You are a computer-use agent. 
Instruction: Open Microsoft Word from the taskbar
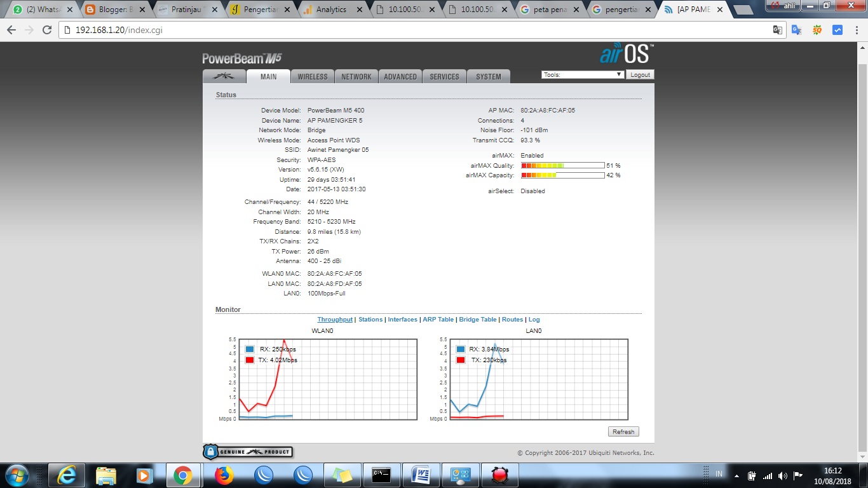421,475
